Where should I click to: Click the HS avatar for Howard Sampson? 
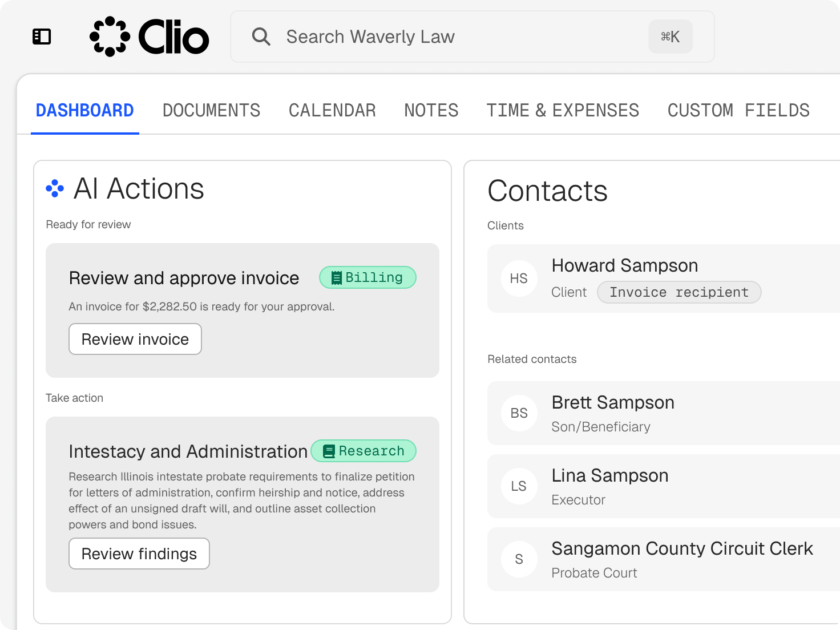[x=519, y=278]
